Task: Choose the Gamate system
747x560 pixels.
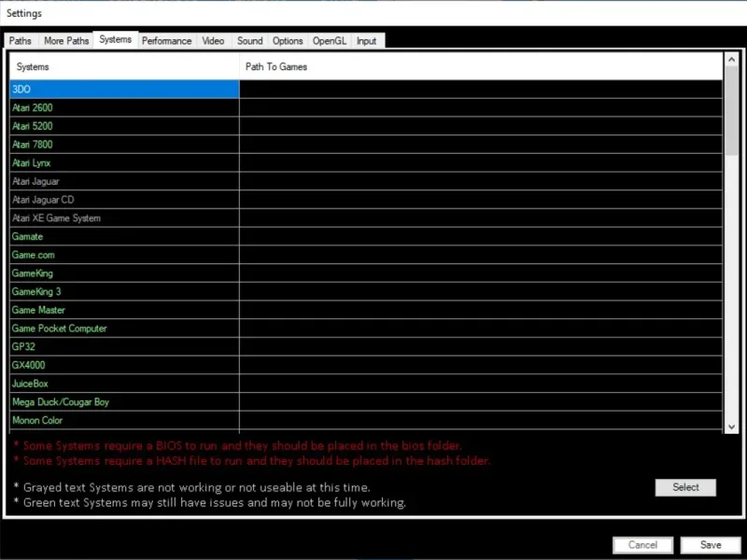Action: [x=124, y=236]
